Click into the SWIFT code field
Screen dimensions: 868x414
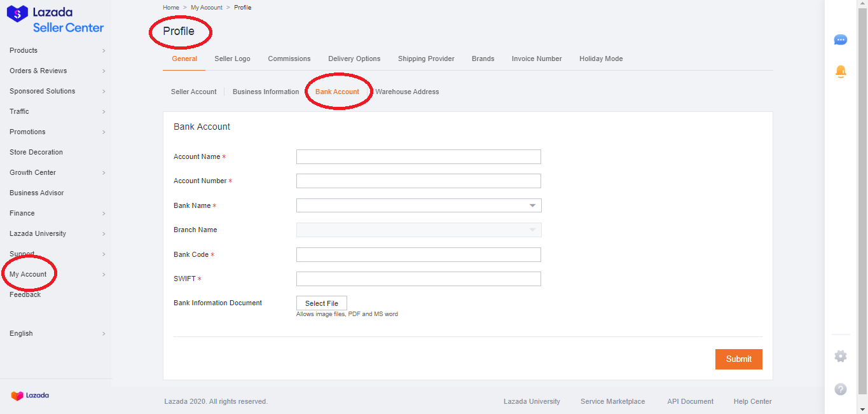point(418,279)
